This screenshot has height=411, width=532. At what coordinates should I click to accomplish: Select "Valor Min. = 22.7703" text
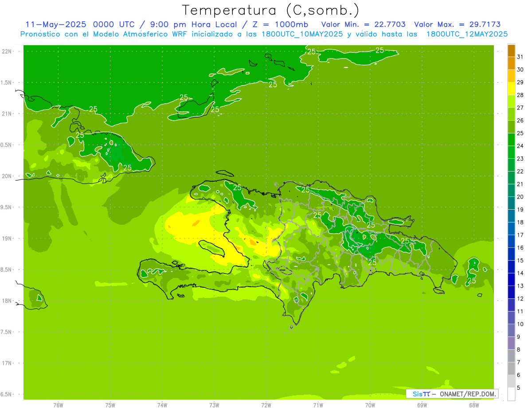tap(364, 24)
